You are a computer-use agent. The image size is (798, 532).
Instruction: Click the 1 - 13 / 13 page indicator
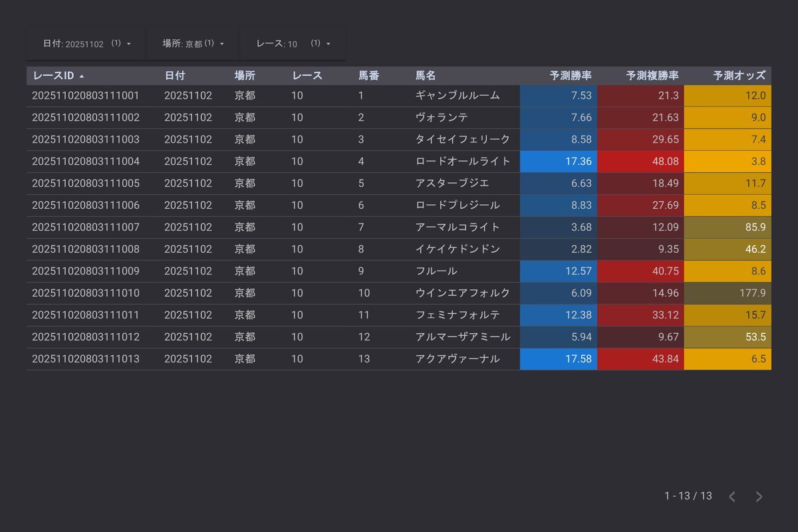pyautogui.click(x=688, y=496)
